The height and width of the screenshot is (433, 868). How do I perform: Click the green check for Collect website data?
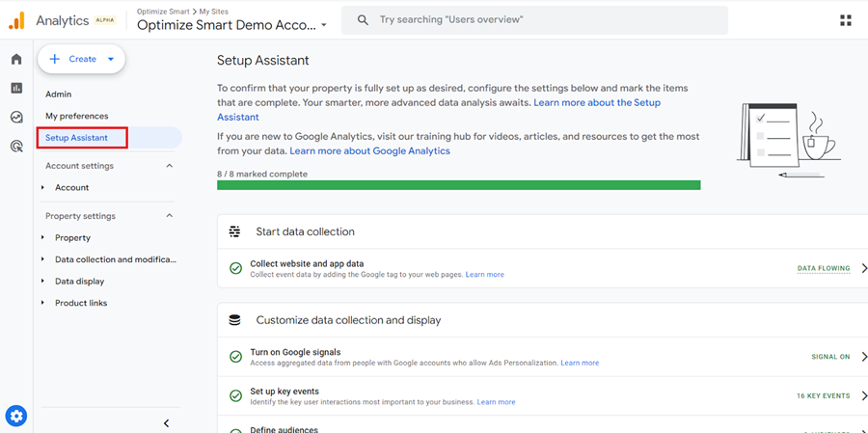click(x=236, y=268)
